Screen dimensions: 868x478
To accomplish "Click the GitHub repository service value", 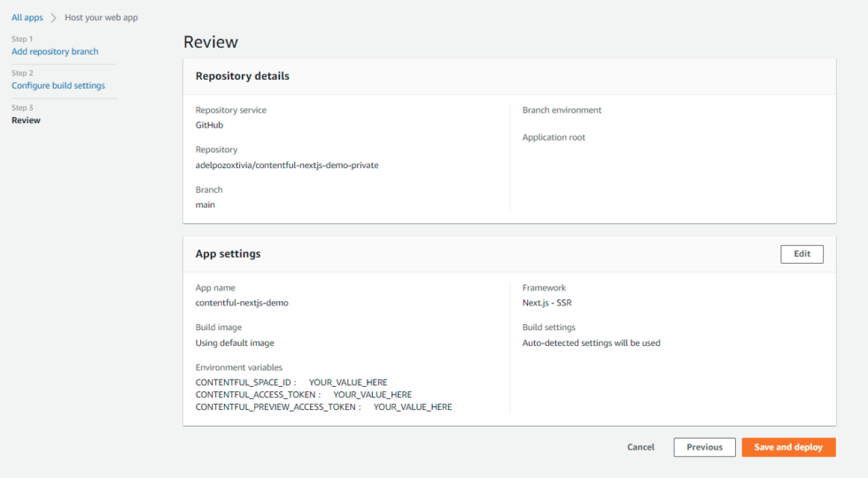I will [x=209, y=125].
